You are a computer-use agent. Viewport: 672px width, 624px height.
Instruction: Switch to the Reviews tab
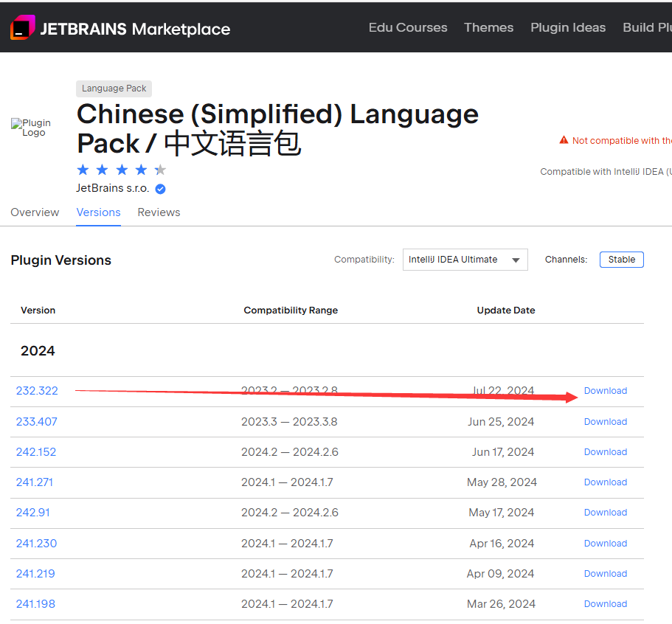coord(159,212)
